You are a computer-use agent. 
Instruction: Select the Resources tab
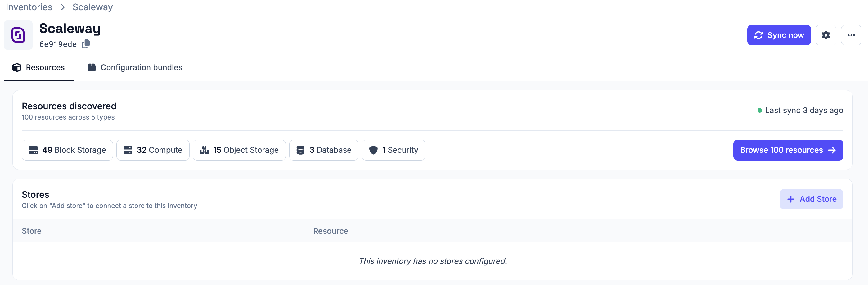(38, 67)
